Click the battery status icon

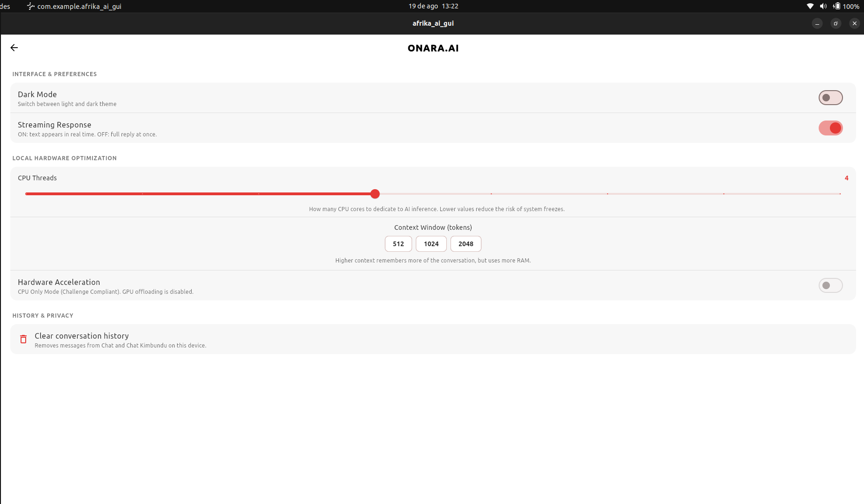tap(837, 6)
